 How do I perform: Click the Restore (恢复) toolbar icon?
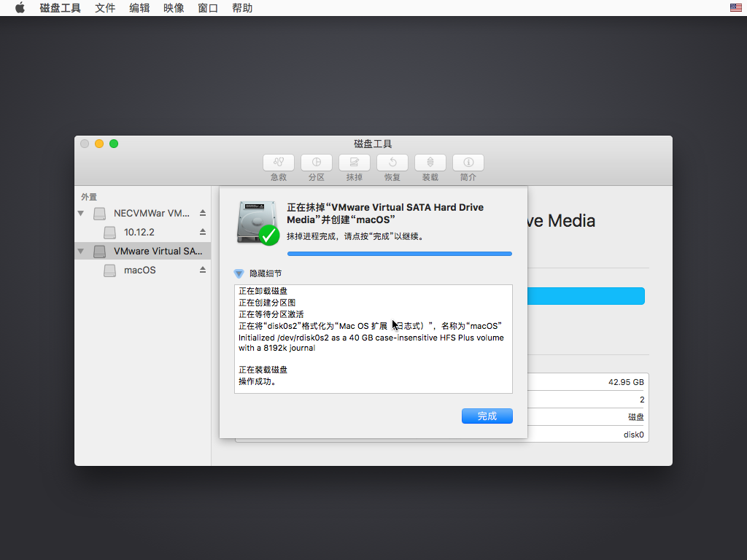392,163
